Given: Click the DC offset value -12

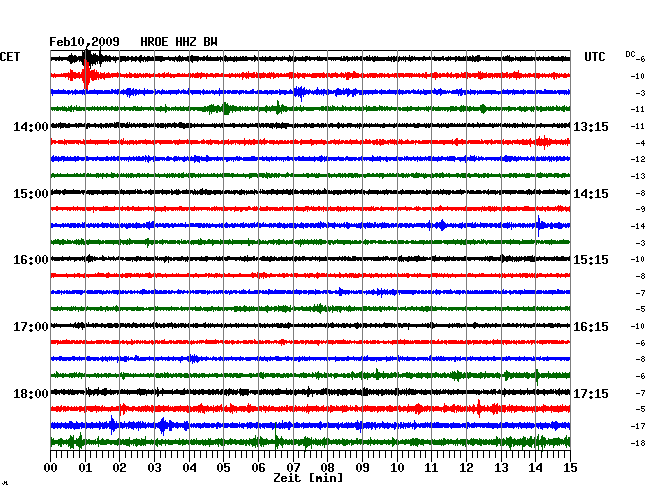Looking at the screenshot, I should coord(638,159).
